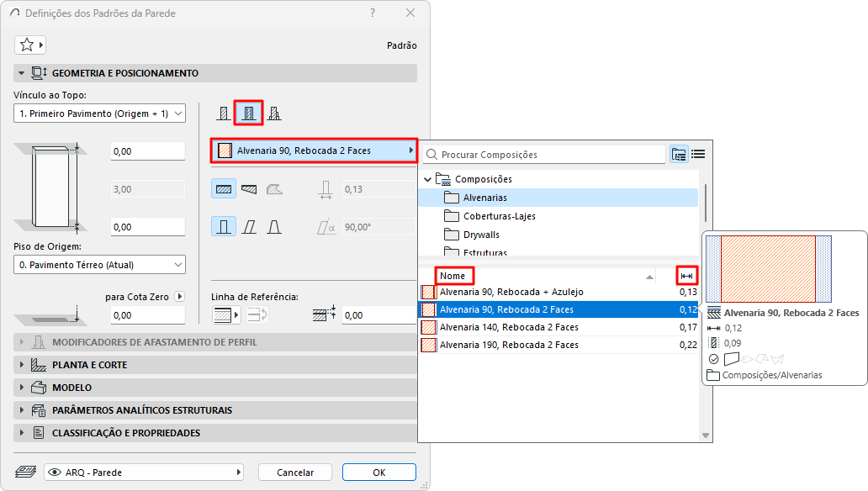Choose Alvenaria 140, Rebocada 2 Faces
This screenshot has width=868, height=491.
(558, 327)
